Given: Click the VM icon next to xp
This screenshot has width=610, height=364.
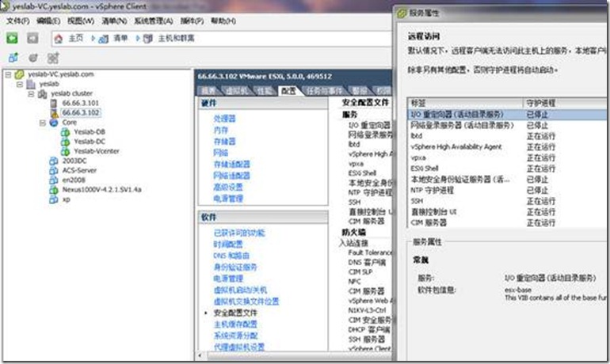Looking at the screenshot, I should 54,199.
